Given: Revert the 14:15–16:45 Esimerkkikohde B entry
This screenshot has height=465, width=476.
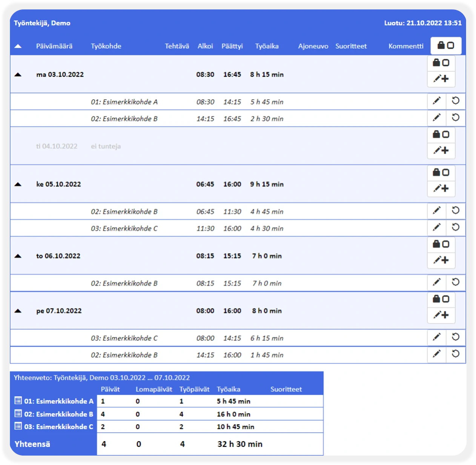Looking at the screenshot, I should pyautogui.click(x=456, y=117).
